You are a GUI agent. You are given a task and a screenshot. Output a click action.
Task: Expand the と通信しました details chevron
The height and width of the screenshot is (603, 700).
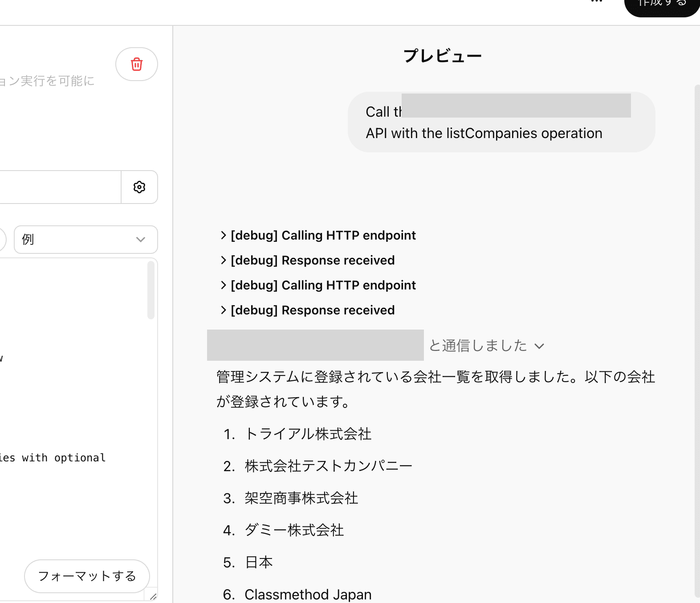(x=539, y=346)
